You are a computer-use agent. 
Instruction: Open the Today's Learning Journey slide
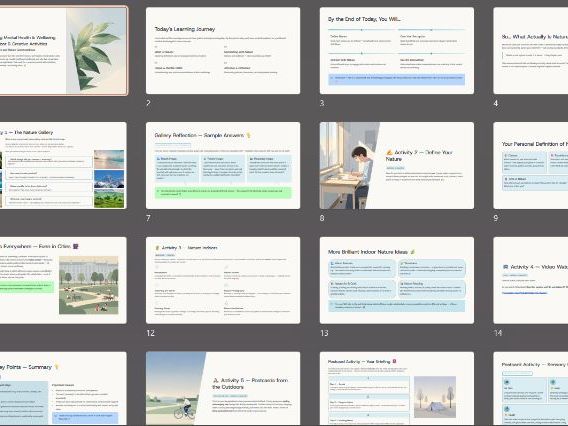[223, 51]
